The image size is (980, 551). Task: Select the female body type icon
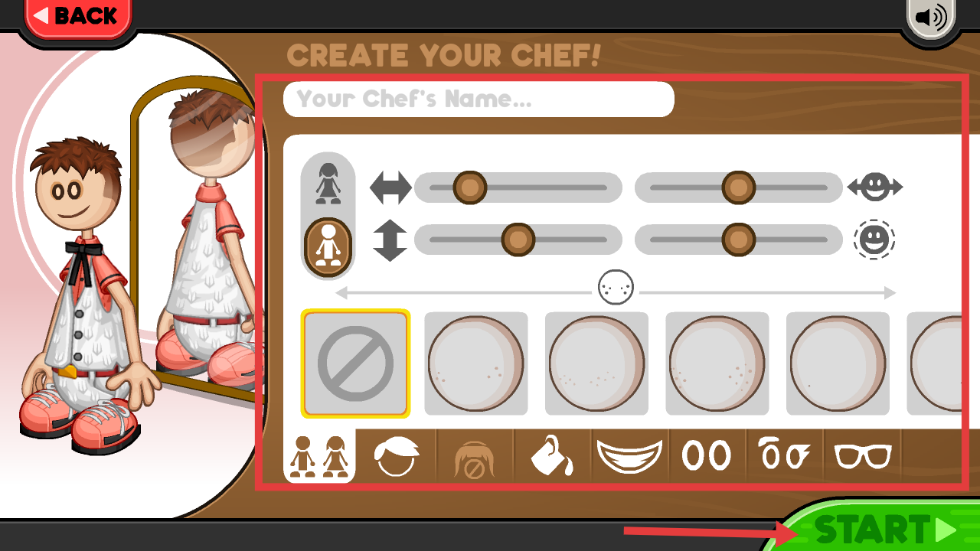(x=328, y=183)
